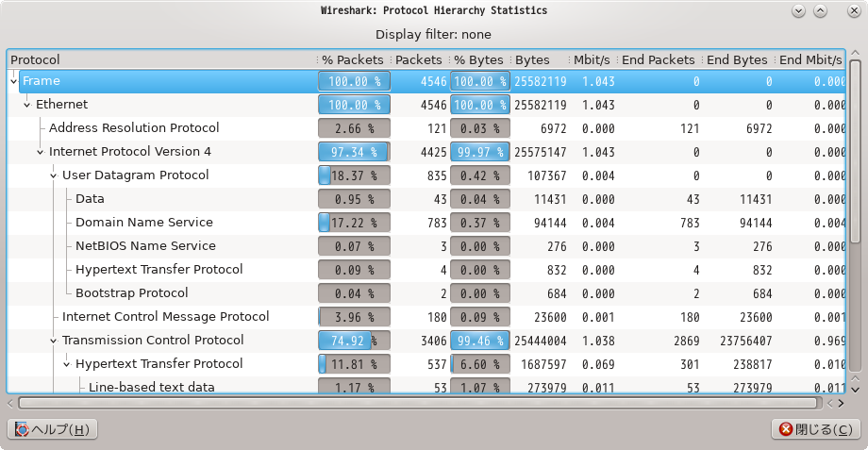The height and width of the screenshot is (450, 868).
Task: Click the 3.96 % packets bar for ICMP
Action: [x=355, y=317]
